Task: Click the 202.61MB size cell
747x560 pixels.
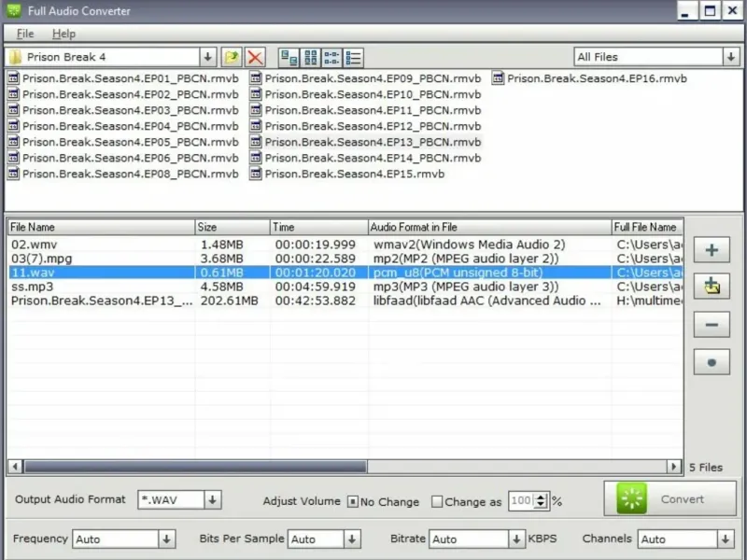Action: 229,301
